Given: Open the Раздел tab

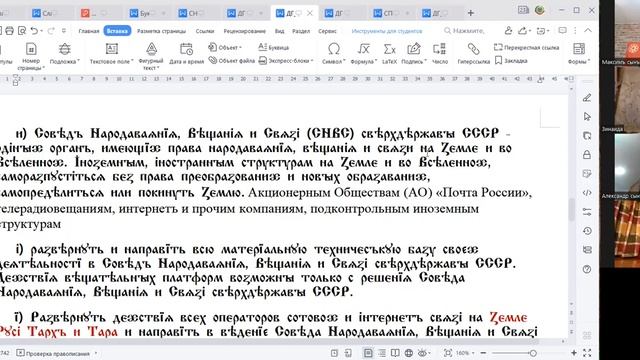Looking at the screenshot, I should 301,31.
